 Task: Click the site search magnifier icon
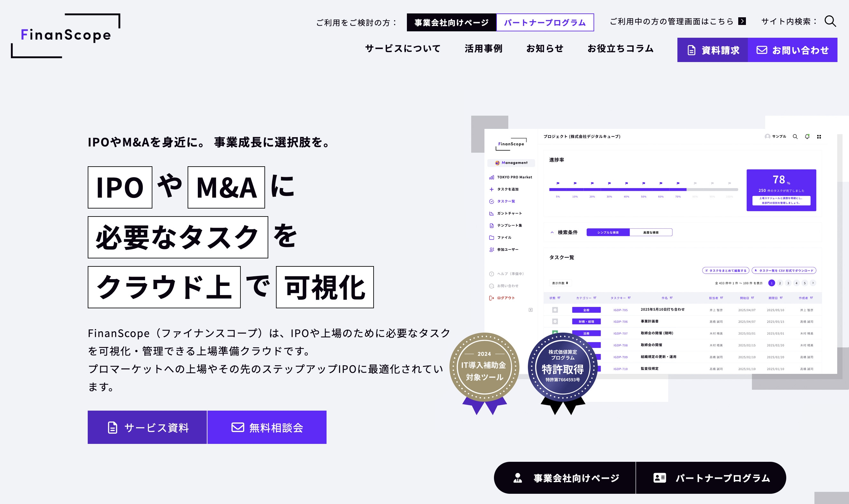coord(830,21)
